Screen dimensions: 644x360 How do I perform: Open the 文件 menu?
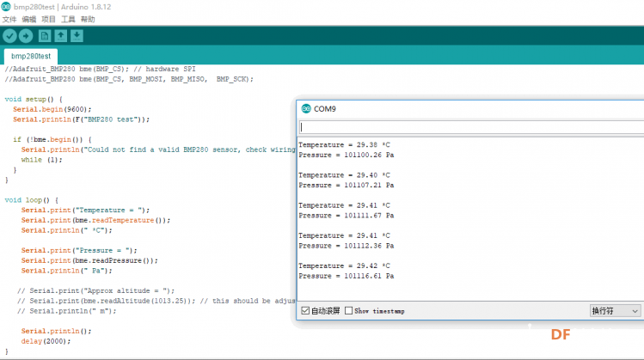click(9, 19)
